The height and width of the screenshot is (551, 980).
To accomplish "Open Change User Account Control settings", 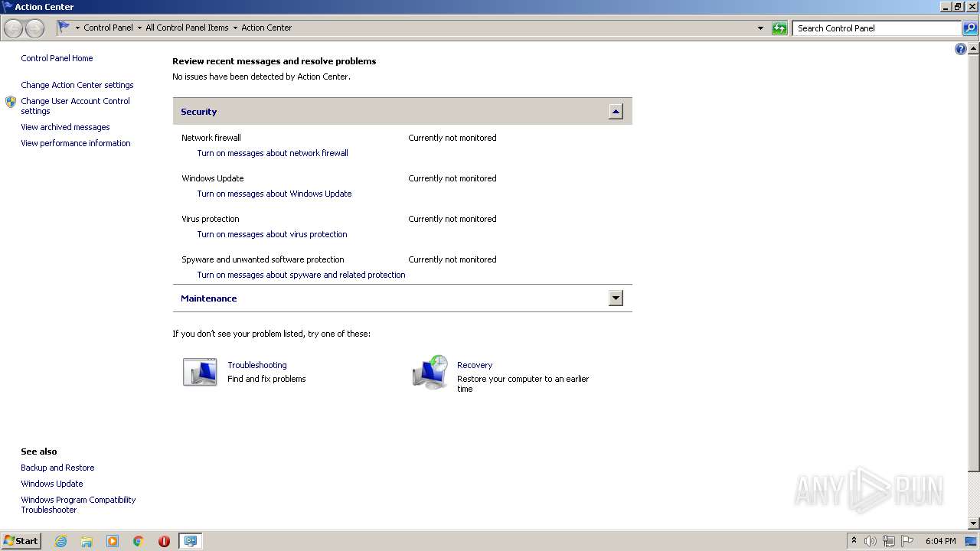I will click(x=75, y=106).
